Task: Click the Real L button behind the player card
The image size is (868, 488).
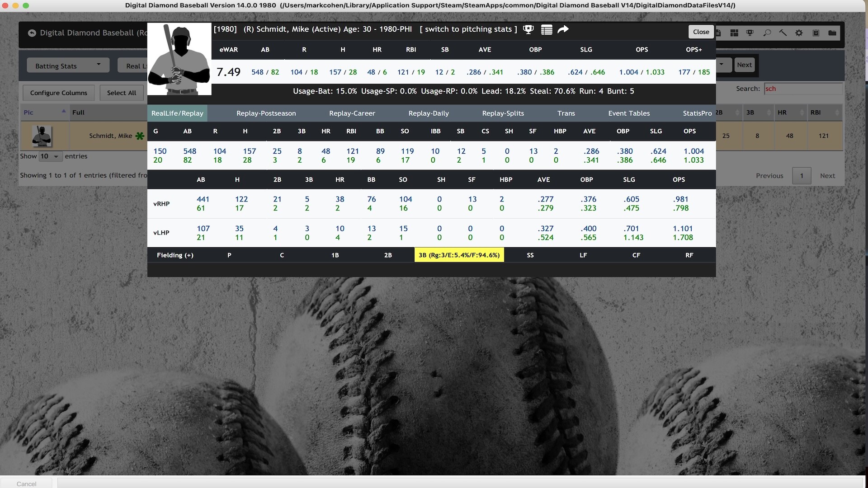Action: (x=132, y=66)
